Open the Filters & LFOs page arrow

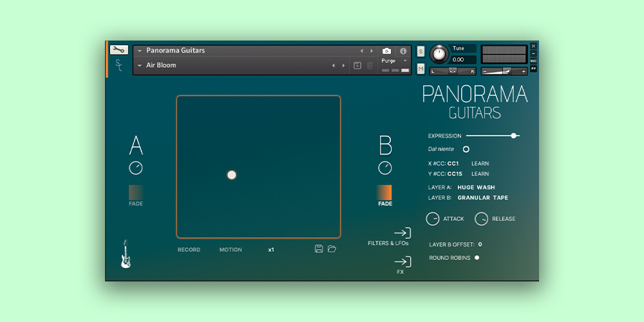402,233
